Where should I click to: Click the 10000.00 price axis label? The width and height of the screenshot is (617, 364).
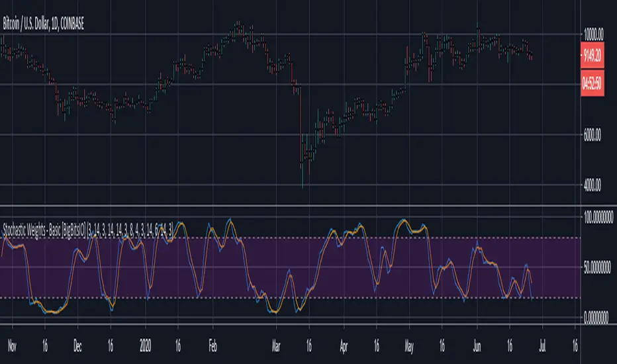coord(593,35)
